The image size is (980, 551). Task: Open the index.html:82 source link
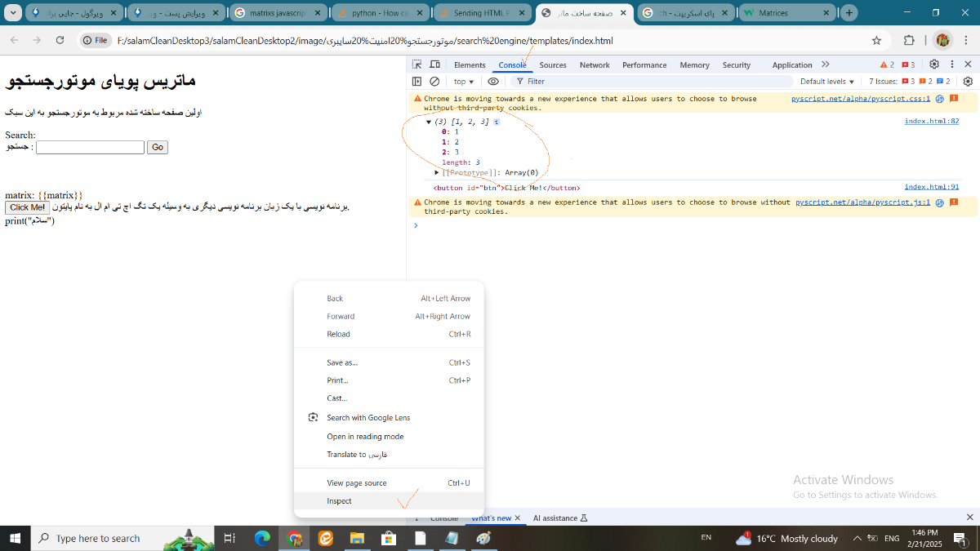[x=931, y=121]
